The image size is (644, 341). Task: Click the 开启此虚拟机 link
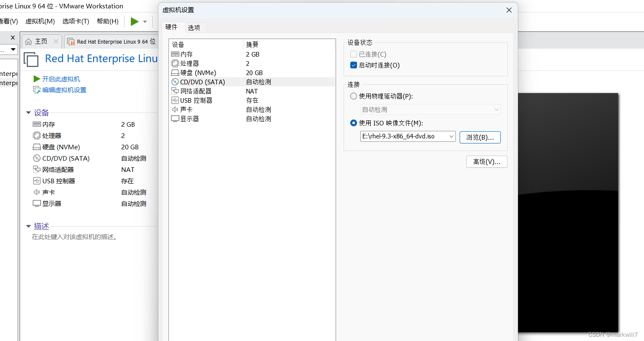(x=61, y=79)
